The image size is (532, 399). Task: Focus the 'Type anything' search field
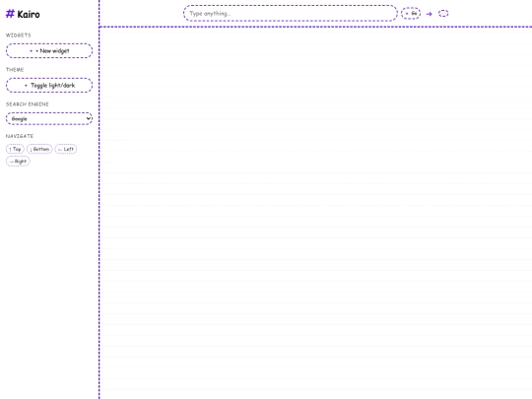[291, 14]
